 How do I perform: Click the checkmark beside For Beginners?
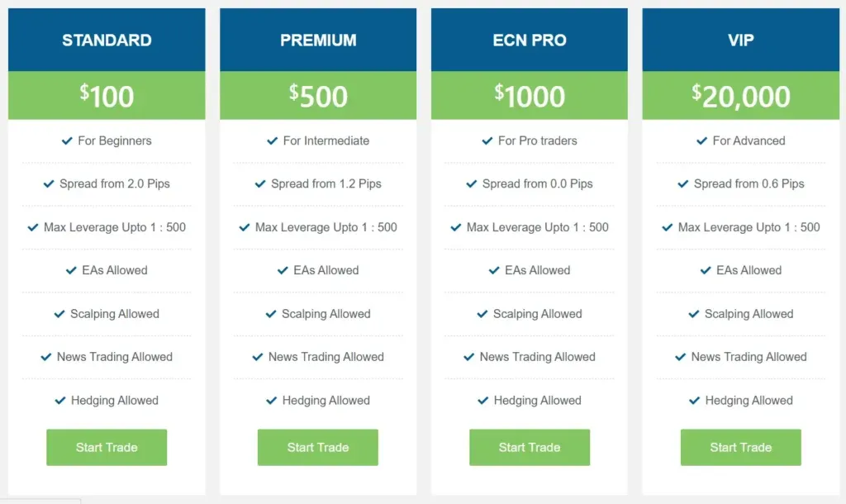pos(68,140)
